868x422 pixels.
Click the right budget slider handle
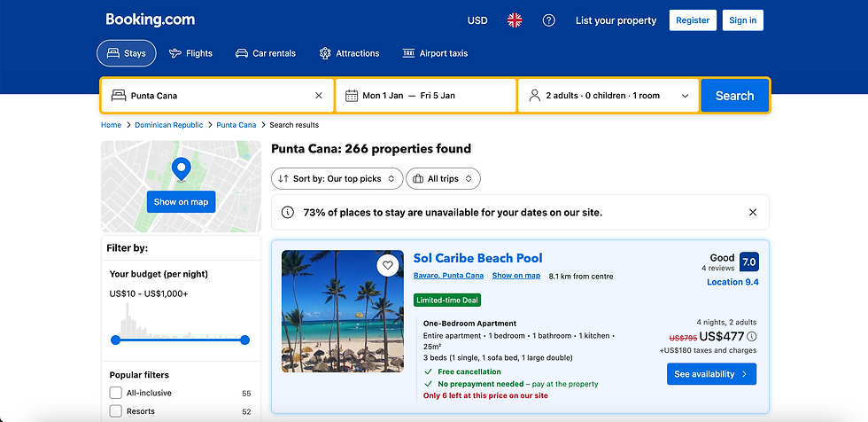coord(244,340)
